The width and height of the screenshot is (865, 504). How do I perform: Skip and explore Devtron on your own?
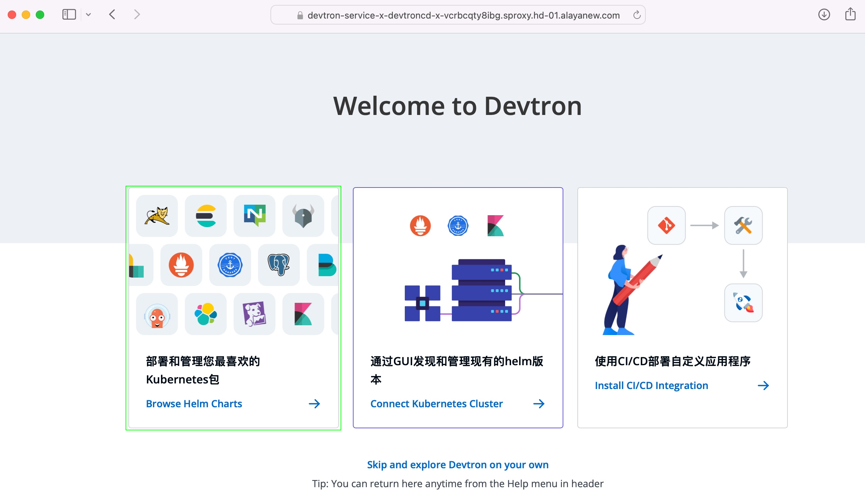click(x=458, y=465)
